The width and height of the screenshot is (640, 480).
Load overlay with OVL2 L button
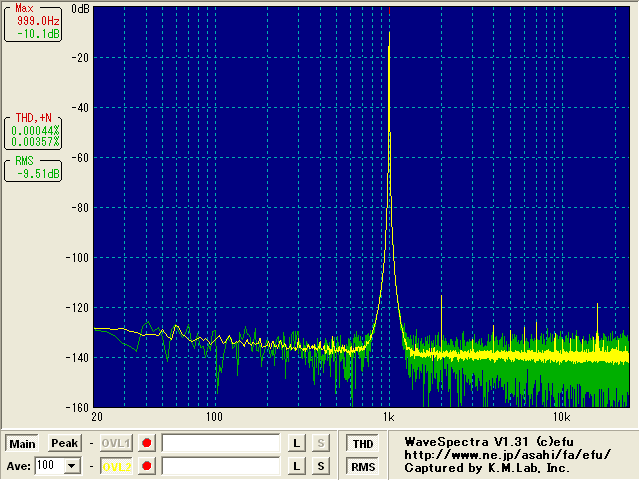click(297, 466)
